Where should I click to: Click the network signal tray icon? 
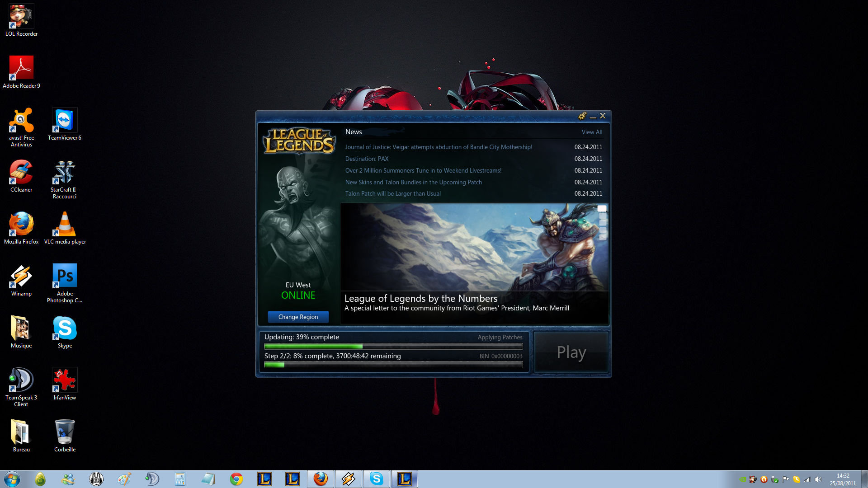coord(807,479)
